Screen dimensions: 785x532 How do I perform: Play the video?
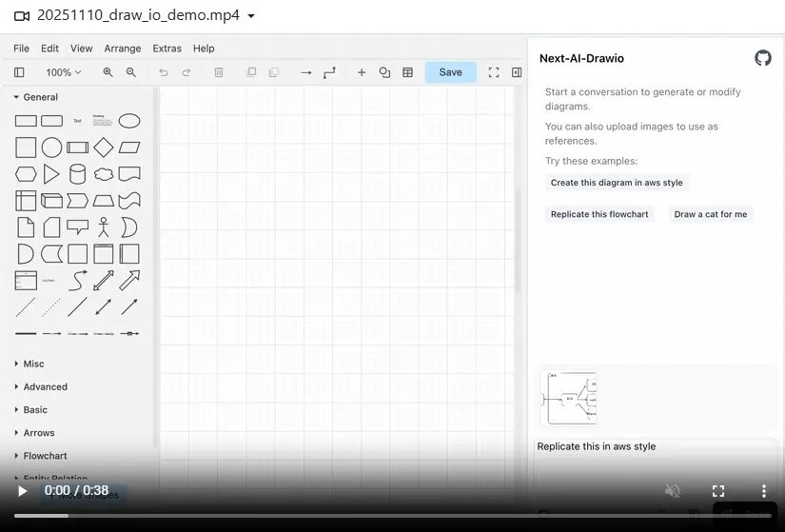tap(22, 491)
